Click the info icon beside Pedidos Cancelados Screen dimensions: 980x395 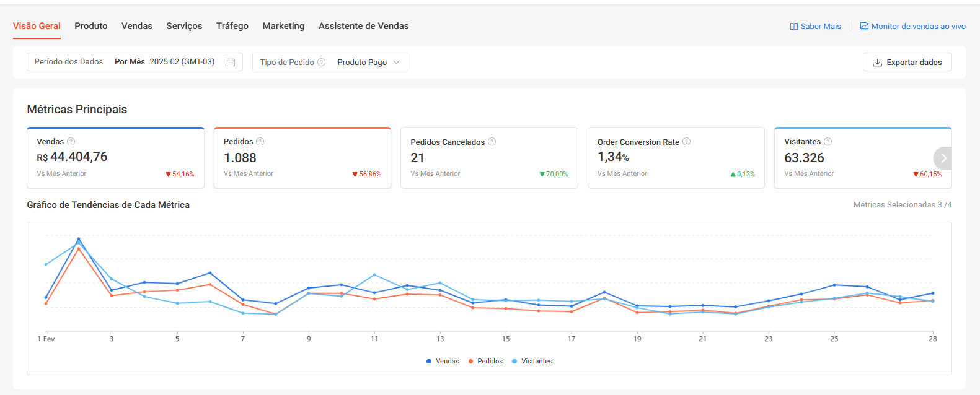(492, 142)
